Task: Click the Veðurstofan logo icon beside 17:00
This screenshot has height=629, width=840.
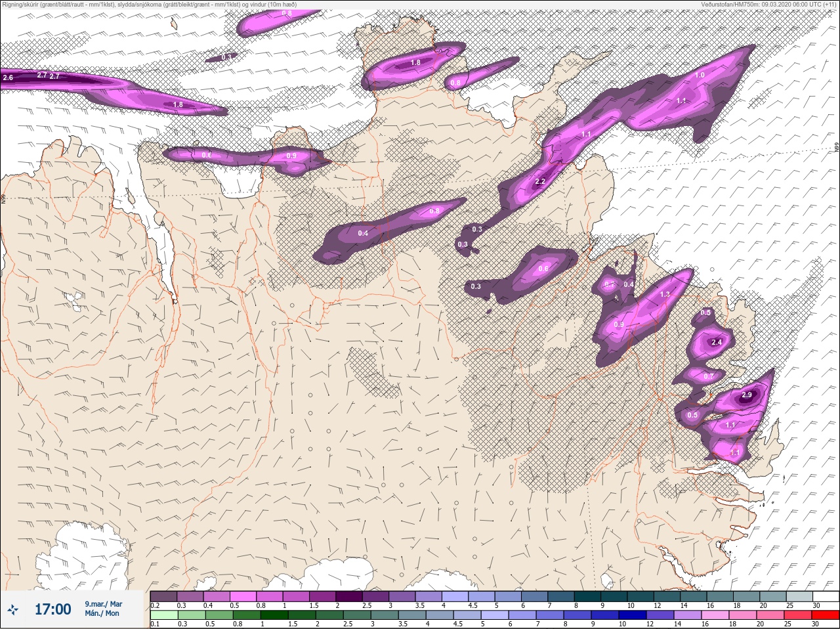Action: (14, 609)
